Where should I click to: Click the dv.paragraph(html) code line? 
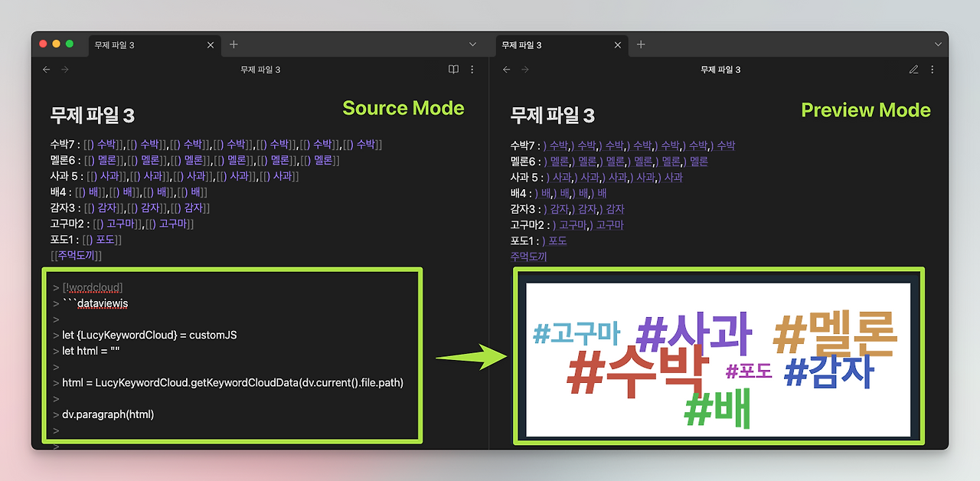click(108, 414)
